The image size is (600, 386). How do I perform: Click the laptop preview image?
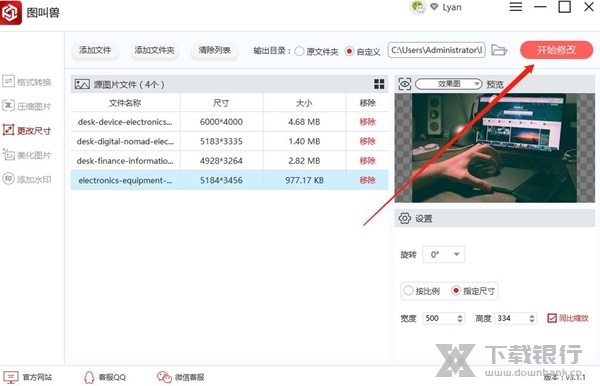click(x=494, y=148)
